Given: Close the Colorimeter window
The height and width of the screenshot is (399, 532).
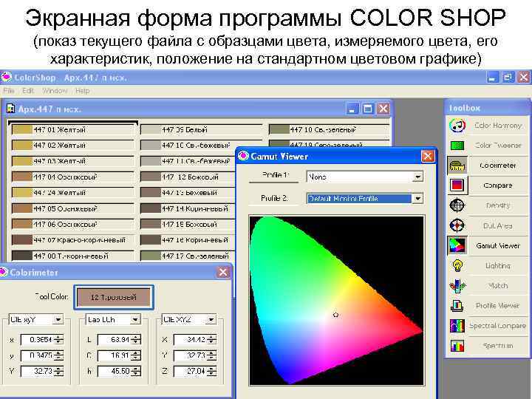Looking at the screenshot, I should pyautogui.click(x=223, y=272).
